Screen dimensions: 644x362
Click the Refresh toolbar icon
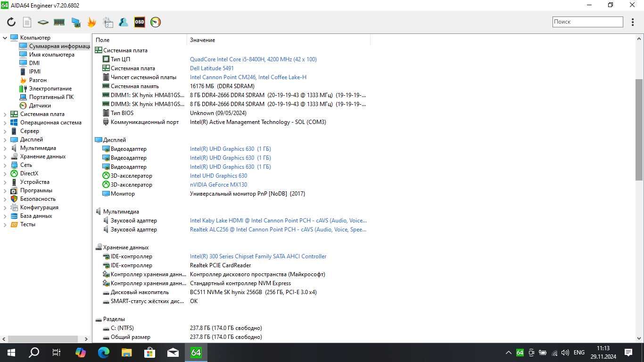11,22
